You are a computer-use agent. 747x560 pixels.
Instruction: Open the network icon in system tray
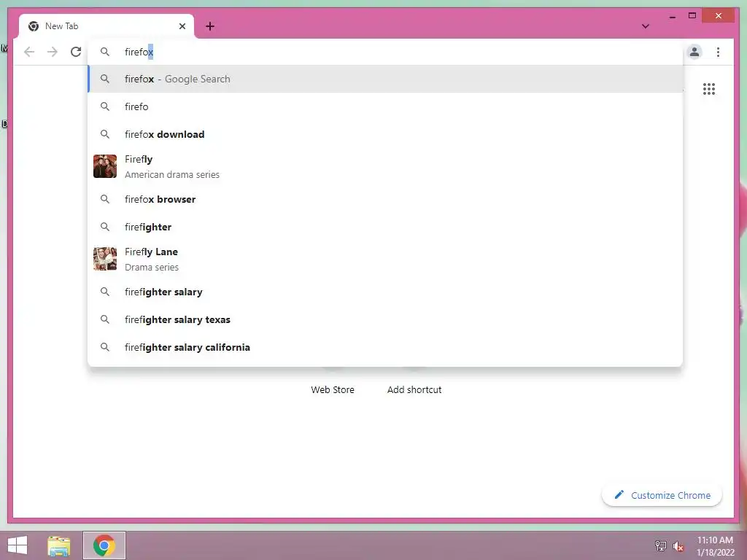click(661, 545)
